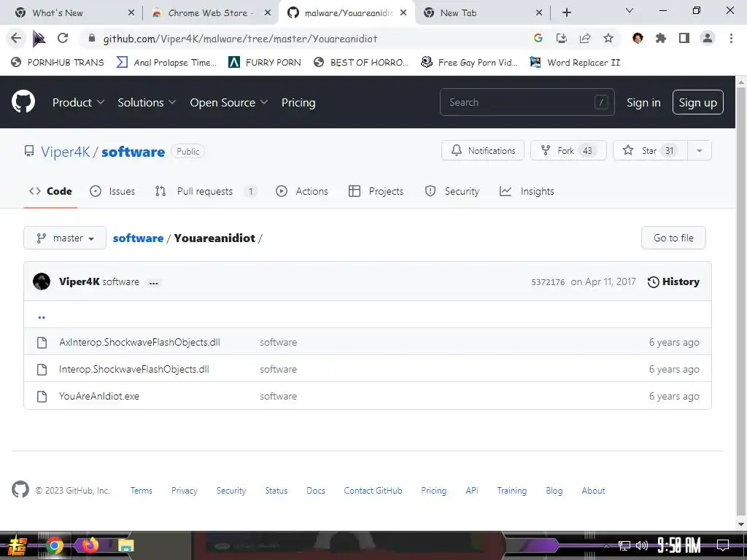The height and width of the screenshot is (560, 747).
Task: Open the repository Security tab
Action: pos(452,192)
